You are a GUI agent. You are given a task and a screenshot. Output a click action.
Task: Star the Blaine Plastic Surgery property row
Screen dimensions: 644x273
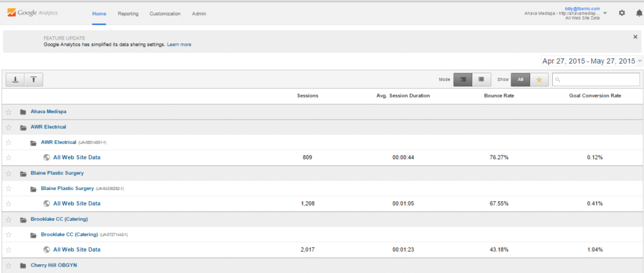(9, 189)
